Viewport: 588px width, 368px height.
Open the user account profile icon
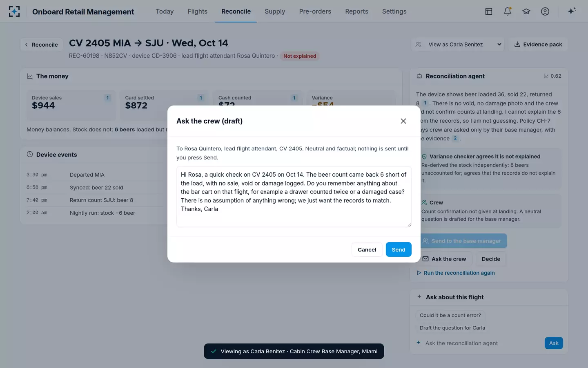(545, 11)
